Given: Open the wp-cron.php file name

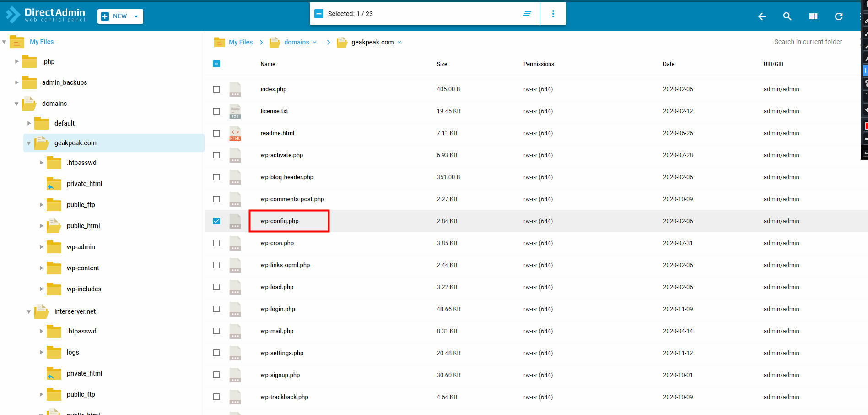Looking at the screenshot, I should tap(277, 243).
